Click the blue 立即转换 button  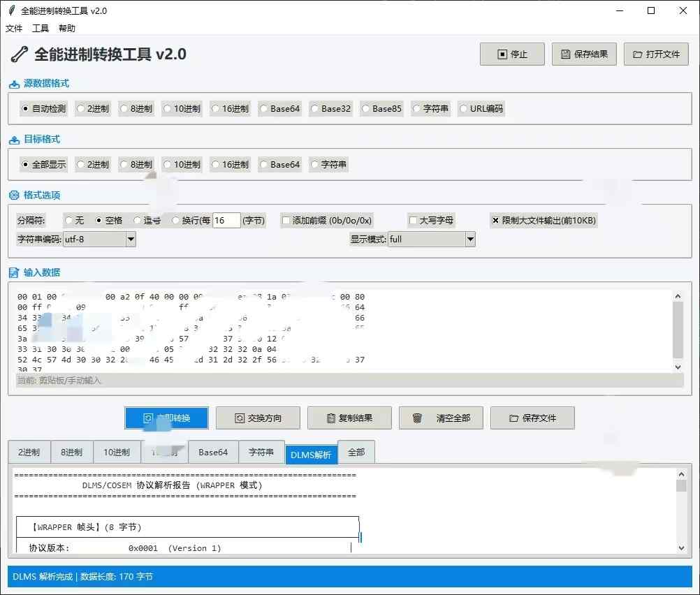click(166, 418)
